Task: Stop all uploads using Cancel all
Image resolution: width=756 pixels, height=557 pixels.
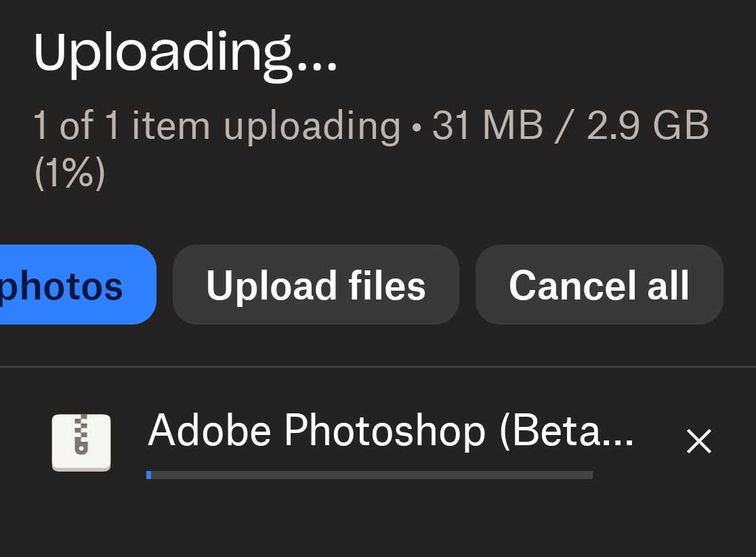Action: coord(599,285)
